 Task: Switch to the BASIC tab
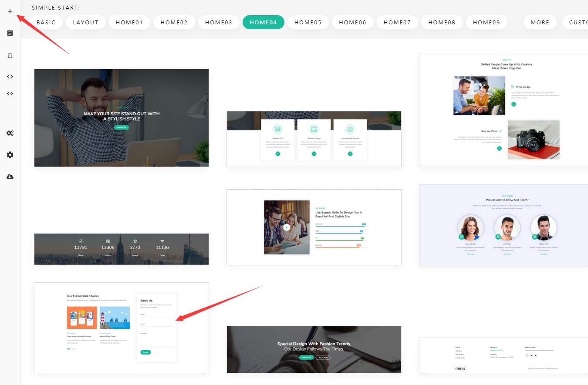pyautogui.click(x=46, y=22)
